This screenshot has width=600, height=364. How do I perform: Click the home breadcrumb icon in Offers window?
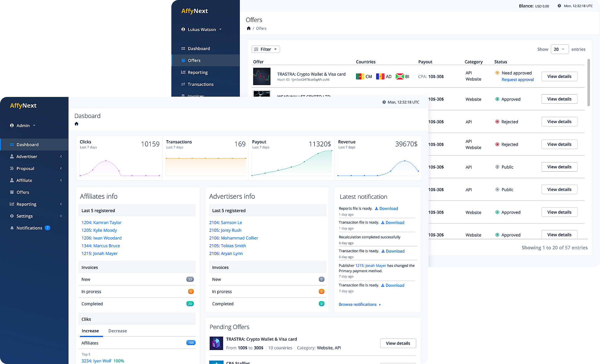pos(249,28)
